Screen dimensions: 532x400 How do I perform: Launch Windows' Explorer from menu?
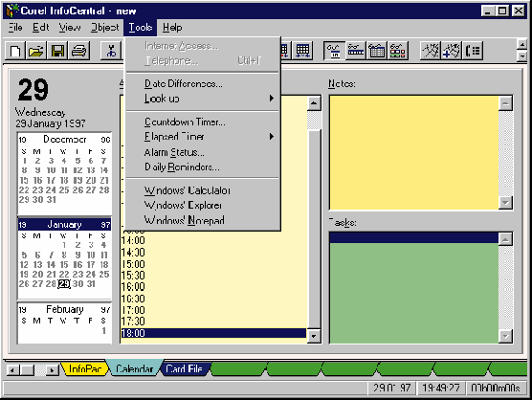203,205
